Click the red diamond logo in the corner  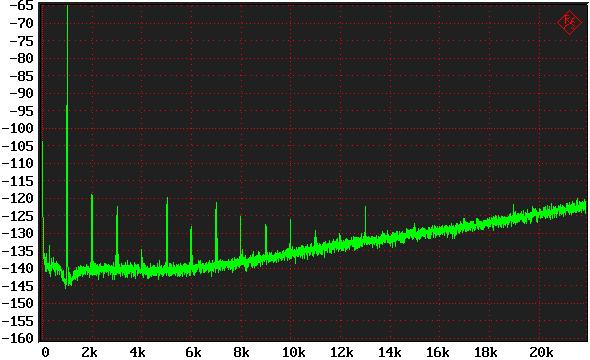[x=569, y=23]
